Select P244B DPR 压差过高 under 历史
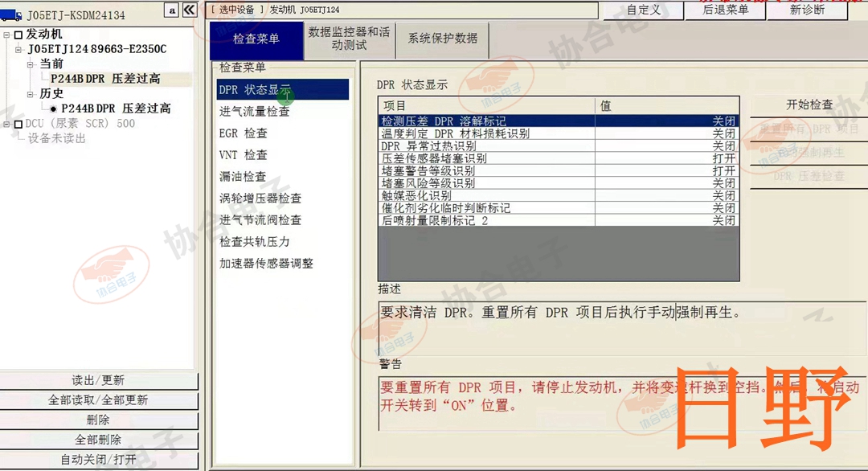Viewport: 868px width, 471px height. 116,109
